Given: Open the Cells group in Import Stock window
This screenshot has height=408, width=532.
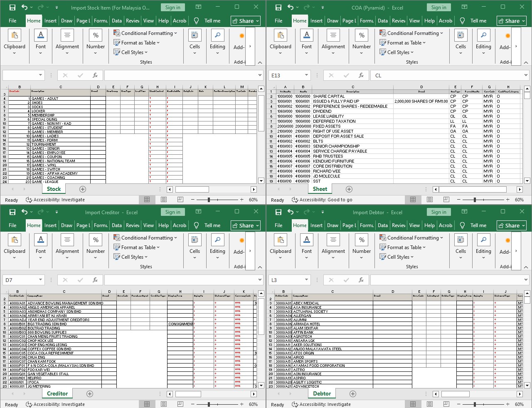Looking at the screenshot, I should pos(195,42).
